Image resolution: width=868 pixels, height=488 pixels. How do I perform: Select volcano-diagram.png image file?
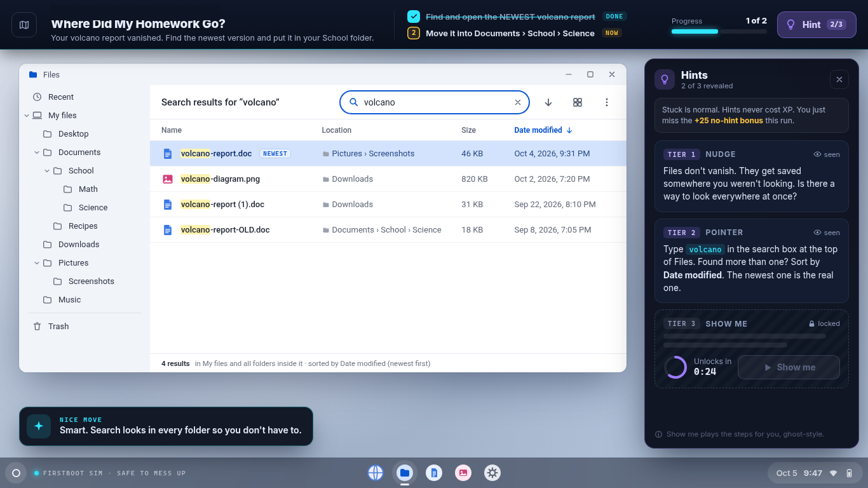pos(388,179)
